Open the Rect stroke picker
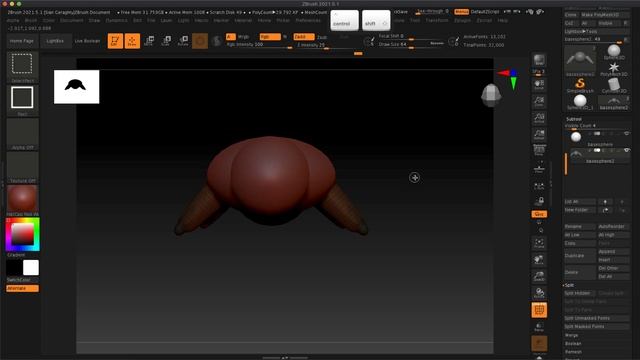 tap(22, 100)
